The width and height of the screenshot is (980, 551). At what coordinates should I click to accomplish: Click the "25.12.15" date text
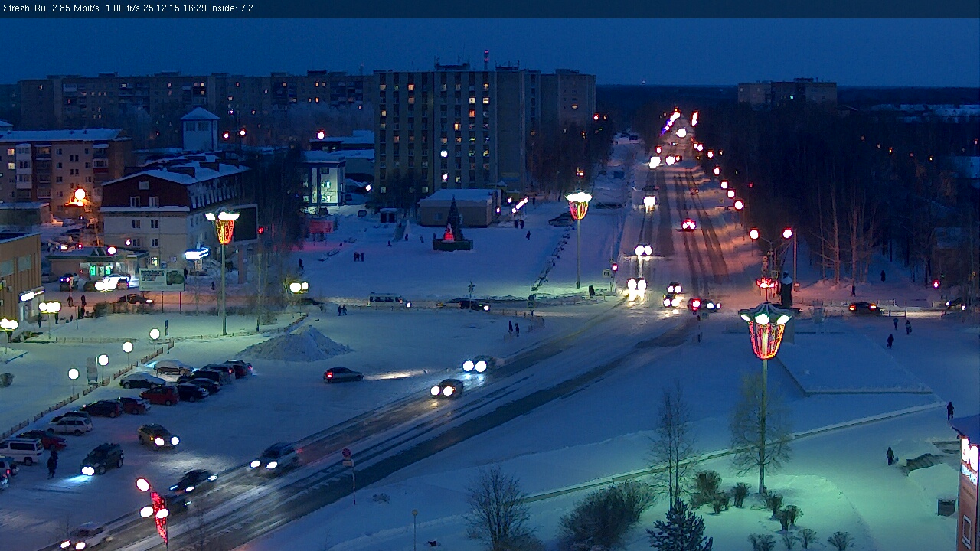tap(162, 8)
